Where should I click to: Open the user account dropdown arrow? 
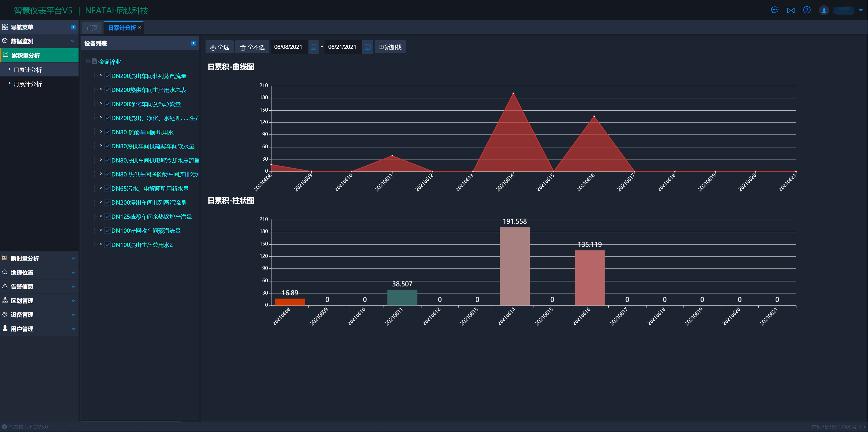click(861, 10)
